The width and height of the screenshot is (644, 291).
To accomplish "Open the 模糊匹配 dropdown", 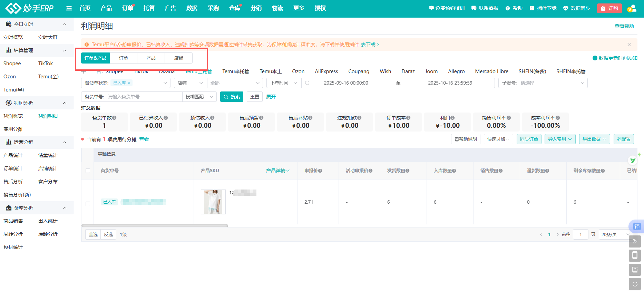I will click(x=199, y=97).
